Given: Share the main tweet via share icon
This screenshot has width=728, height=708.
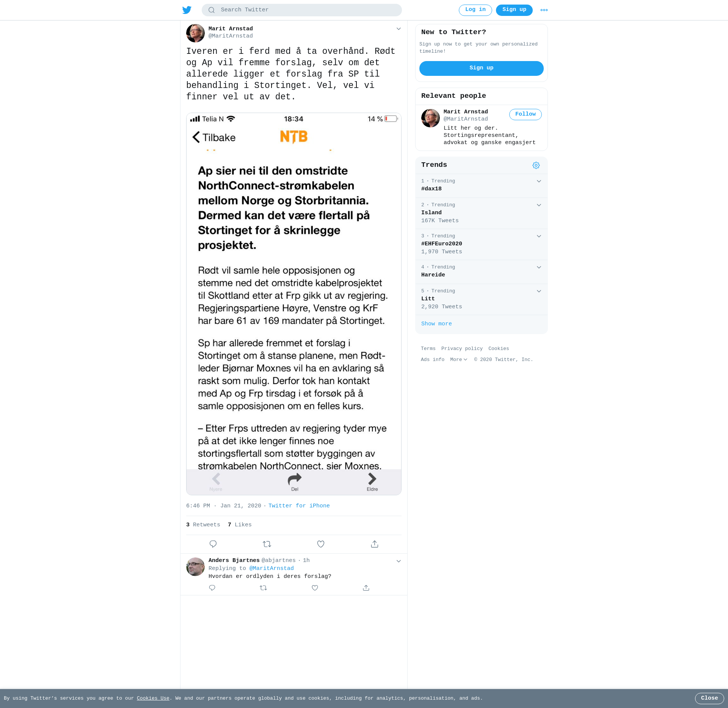Looking at the screenshot, I should [x=375, y=544].
